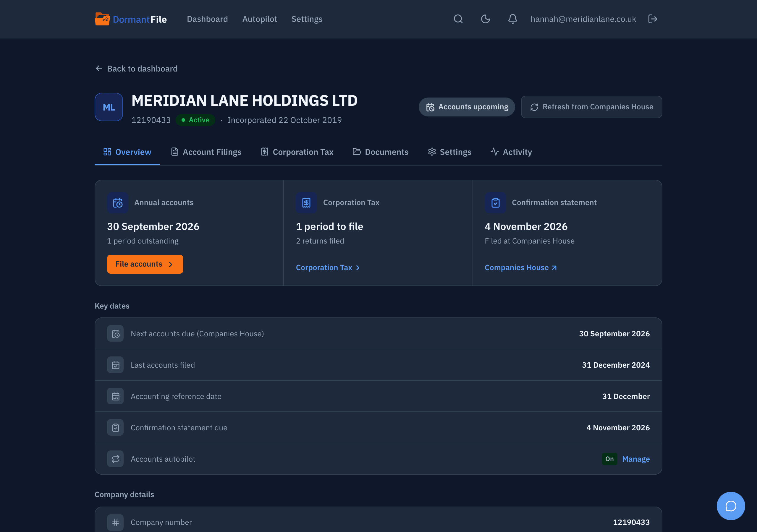
Task: Open the Corporation Tax card link
Action: [328, 268]
